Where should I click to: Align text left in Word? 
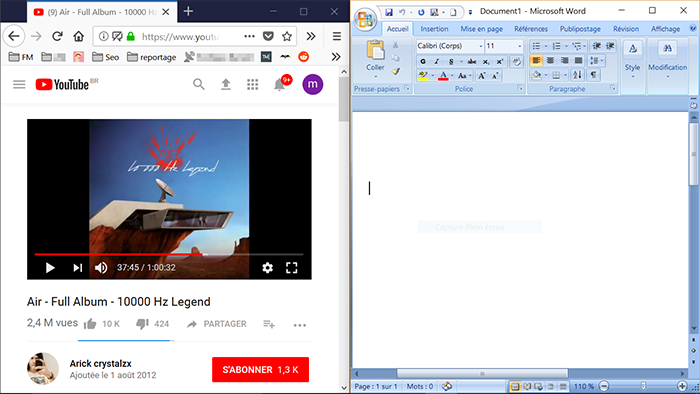pos(536,60)
